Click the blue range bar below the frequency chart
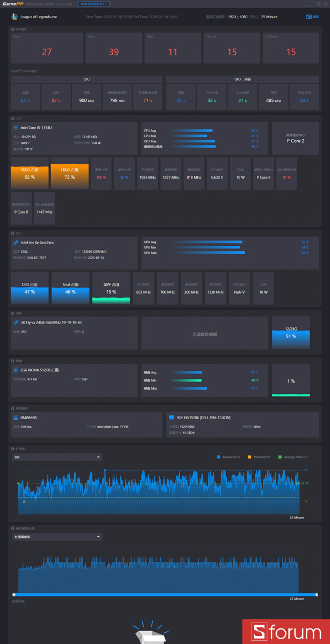This screenshot has width=330, height=644. click(x=165, y=595)
